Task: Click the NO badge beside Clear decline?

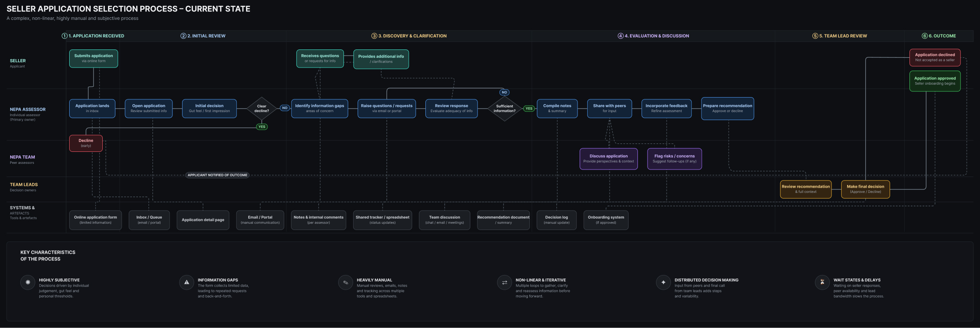Action: coord(285,108)
